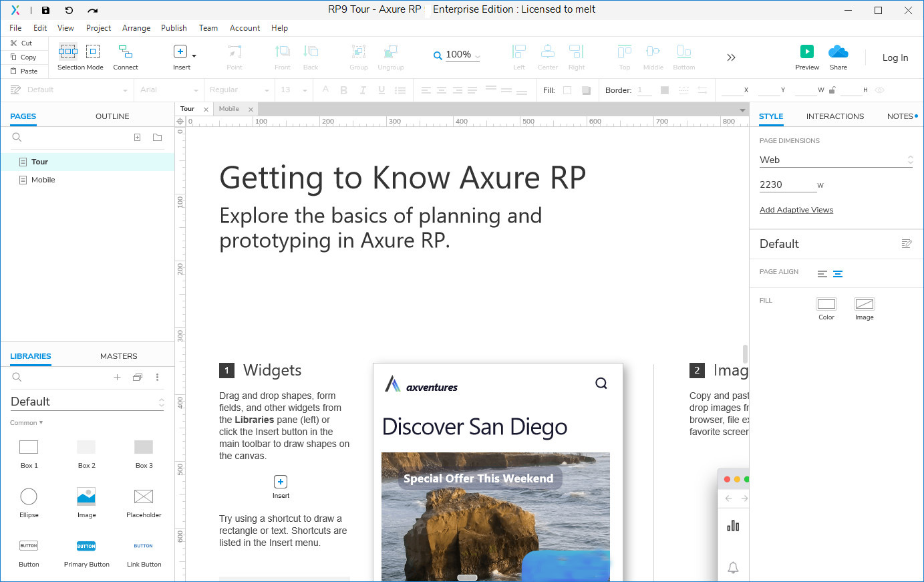The height and width of the screenshot is (582, 924).
Task: Bring widget to Front icon
Action: click(283, 51)
